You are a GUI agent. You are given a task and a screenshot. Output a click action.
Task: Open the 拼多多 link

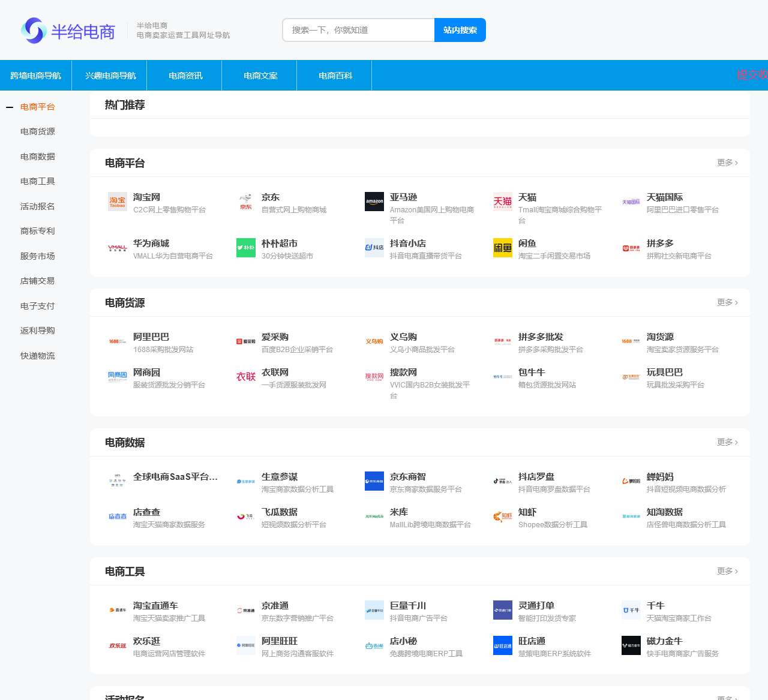[660, 244]
